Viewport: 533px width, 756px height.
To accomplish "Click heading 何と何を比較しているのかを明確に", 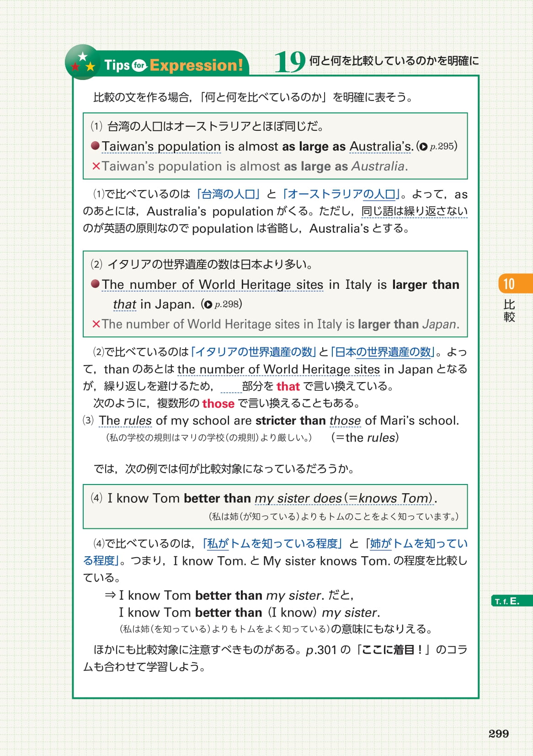I will [x=394, y=61].
